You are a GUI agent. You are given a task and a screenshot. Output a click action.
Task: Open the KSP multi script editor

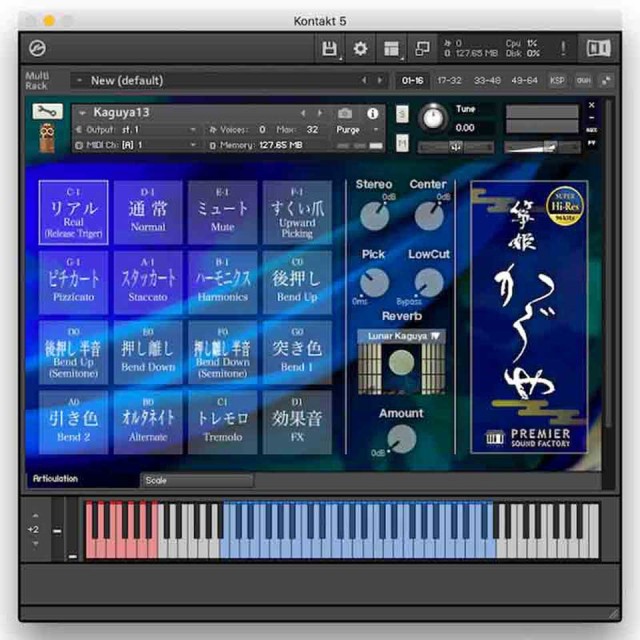coord(557,80)
